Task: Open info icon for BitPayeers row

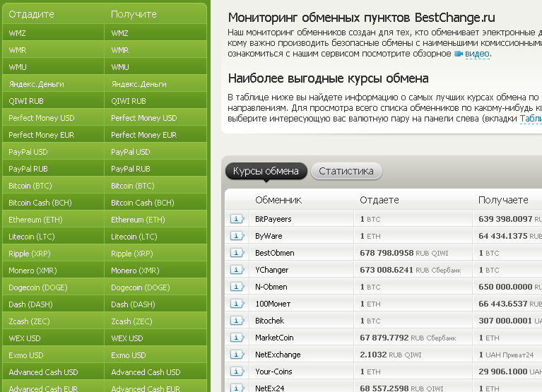Action: tap(237, 219)
